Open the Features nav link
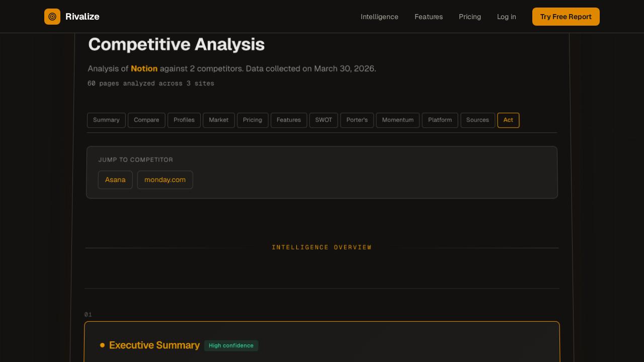 pos(429,17)
